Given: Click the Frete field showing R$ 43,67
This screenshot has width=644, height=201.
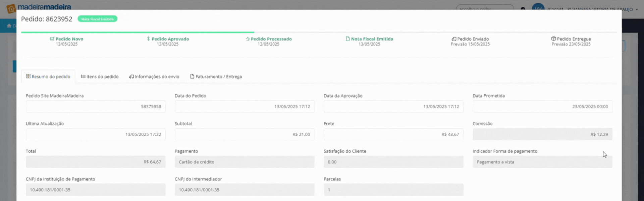Looking at the screenshot, I should coord(393,134).
